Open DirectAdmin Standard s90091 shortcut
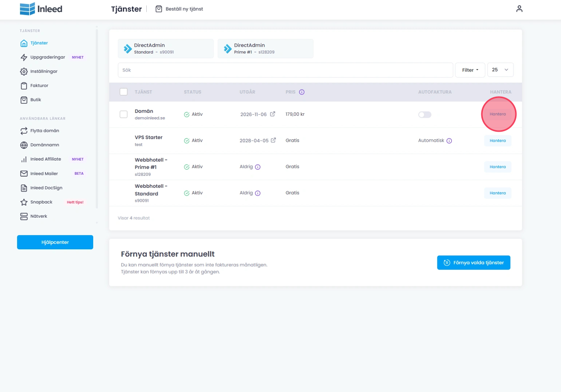561x392 pixels. 165,49
